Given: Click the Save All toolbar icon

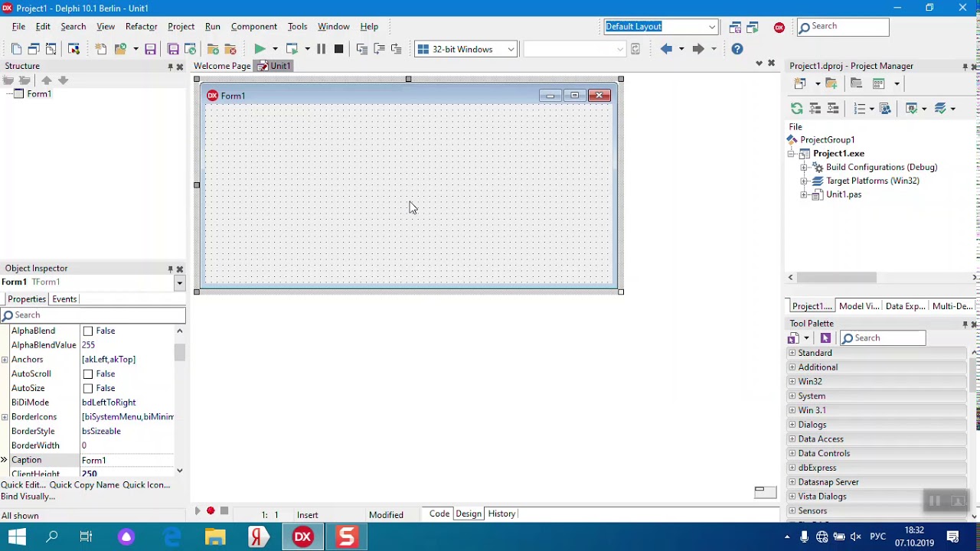Looking at the screenshot, I should (x=173, y=49).
